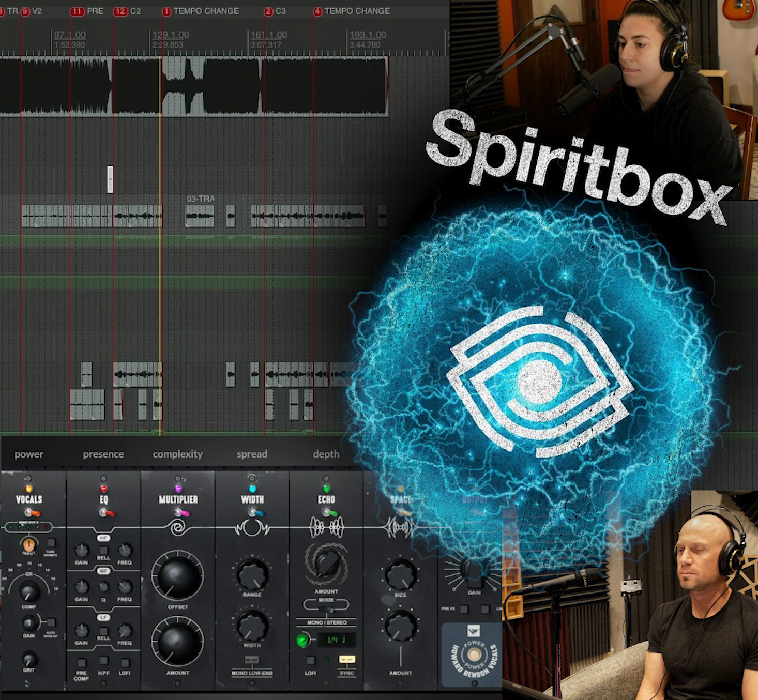Image resolution: width=758 pixels, height=700 pixels.
Task: Jump to marker 2 C3
Action: [x=275, y=11]
